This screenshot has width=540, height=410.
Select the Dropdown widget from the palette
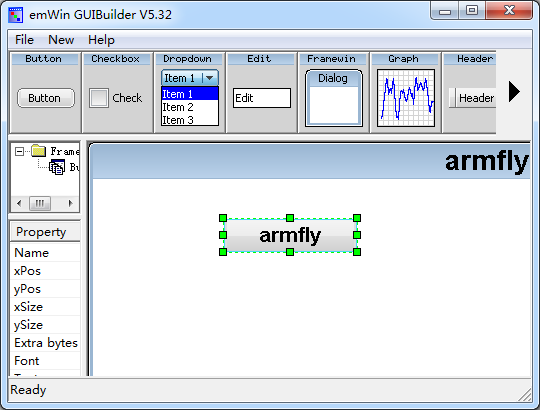(189, 93)
